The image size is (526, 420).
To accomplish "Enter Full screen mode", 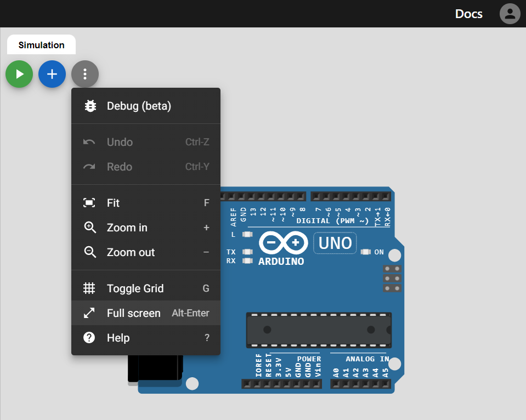I will click(146, 313).
